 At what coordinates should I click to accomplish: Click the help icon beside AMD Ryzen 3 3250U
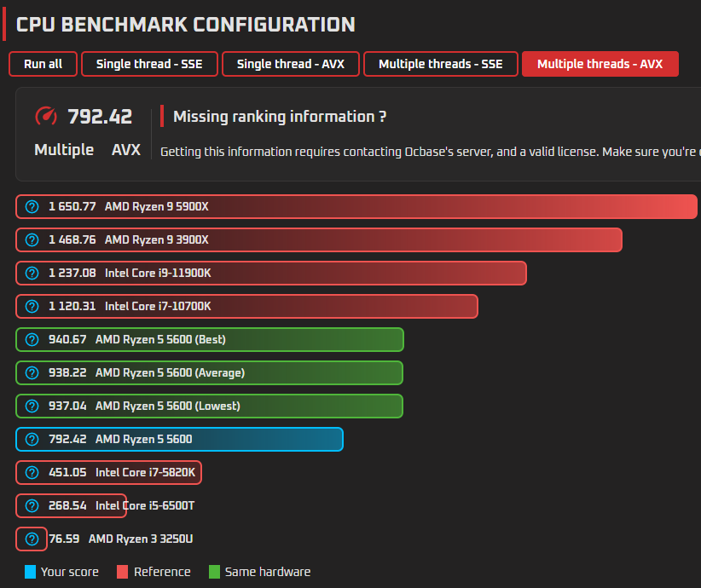coord(32,539)
